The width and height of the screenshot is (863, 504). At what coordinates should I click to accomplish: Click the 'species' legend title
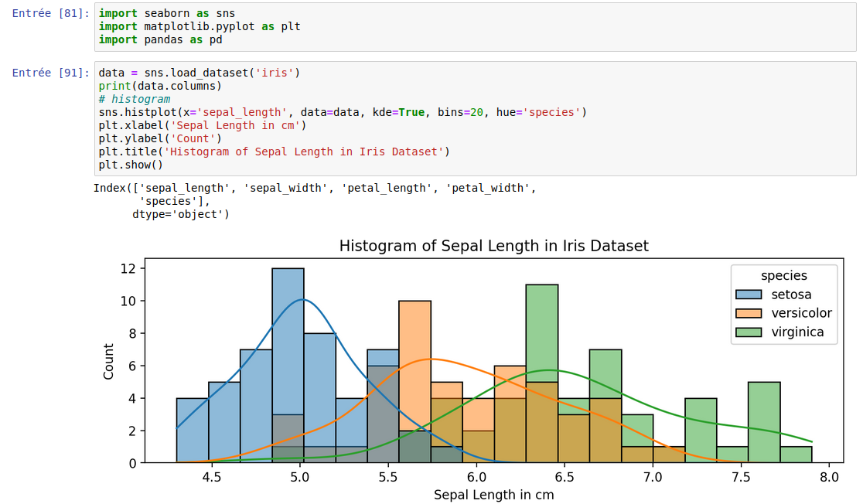coord(783,275)
